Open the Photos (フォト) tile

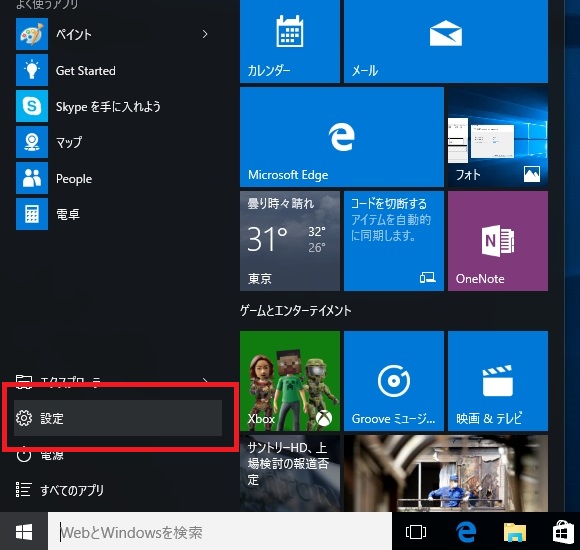click(x=498, y=137)
